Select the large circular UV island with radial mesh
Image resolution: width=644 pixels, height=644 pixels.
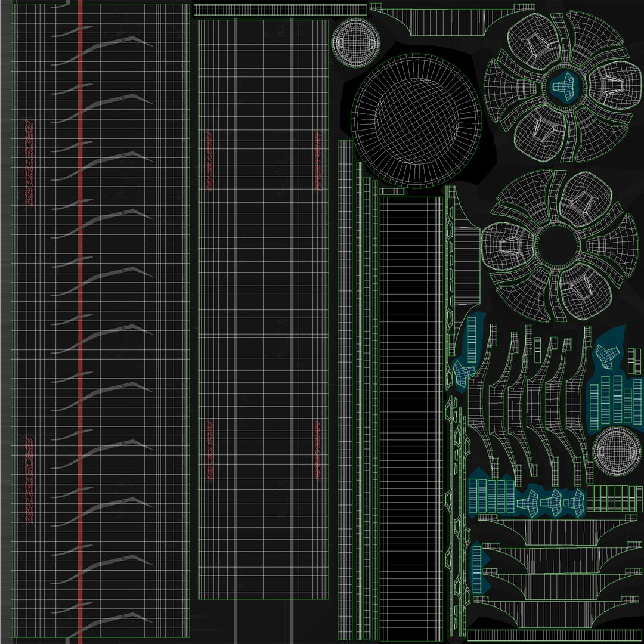pyautogui.click(x=416, y=121)
